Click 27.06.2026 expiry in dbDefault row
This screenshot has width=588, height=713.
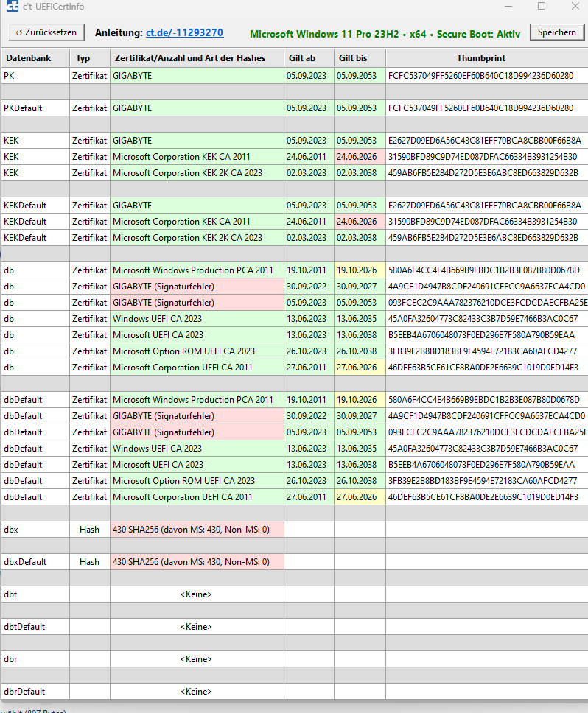point(360,497)
